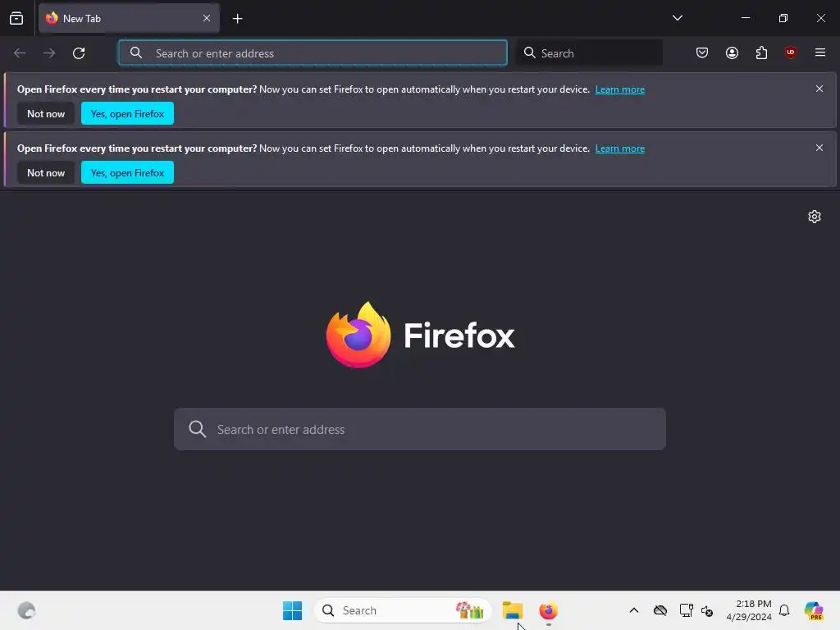Viewport: 840px width, 630px height.
Task: Reload the current page
Action: [x=79, y=53]
